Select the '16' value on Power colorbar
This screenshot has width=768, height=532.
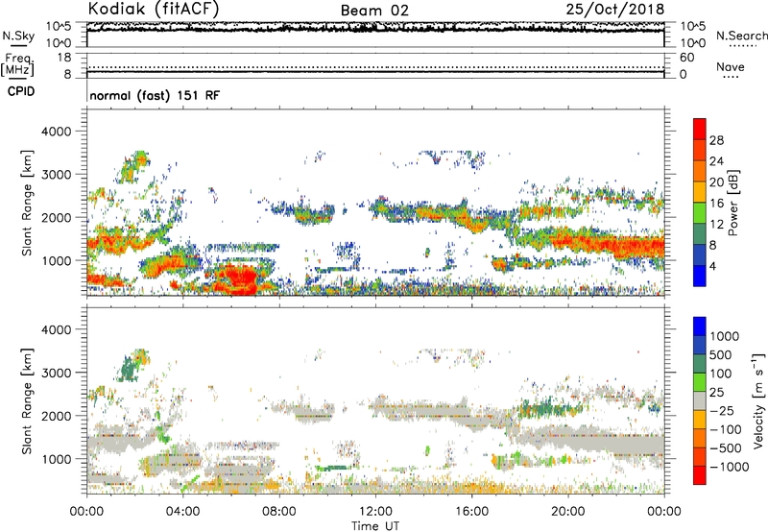coord(716,204)
